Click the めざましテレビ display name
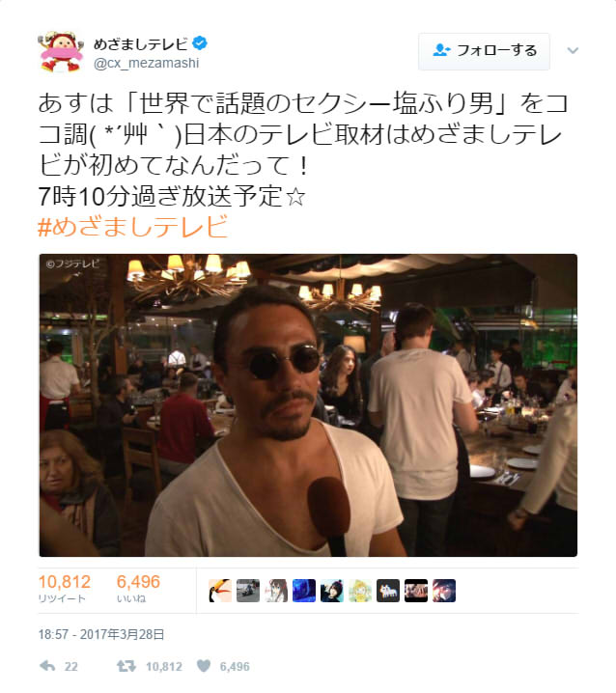This screenshot has height=693, width=616. coord(141,43)
